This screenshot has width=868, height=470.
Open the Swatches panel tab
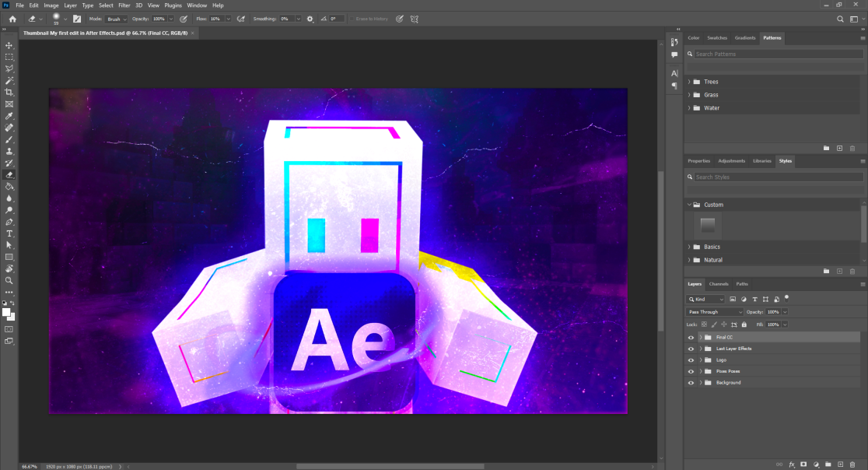[717, 37]
